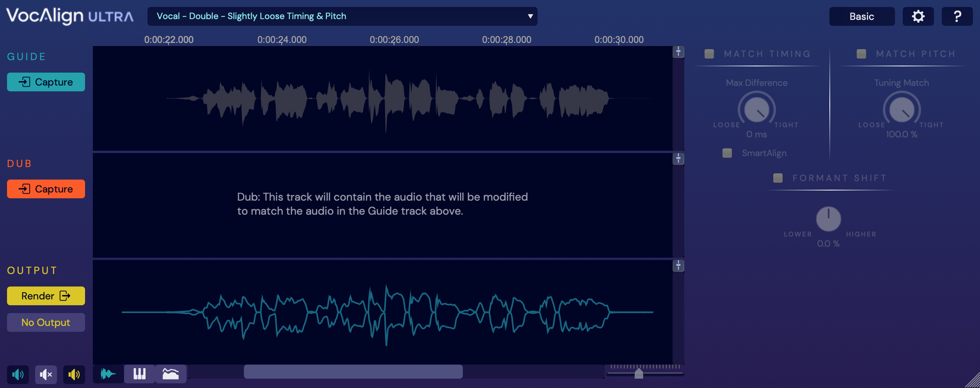This screenshot has width=980, height=388.
Task: Switch to the piano keys pitch view
Action: click(x=139, y=374)
